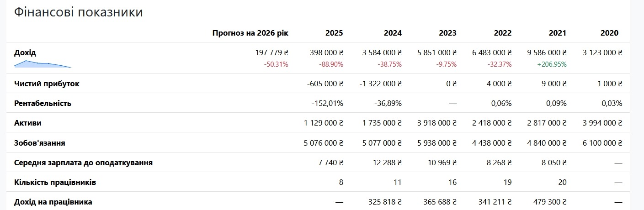Select the 2024 column header
Screen dimensions: 644x210
coord(393,33)
